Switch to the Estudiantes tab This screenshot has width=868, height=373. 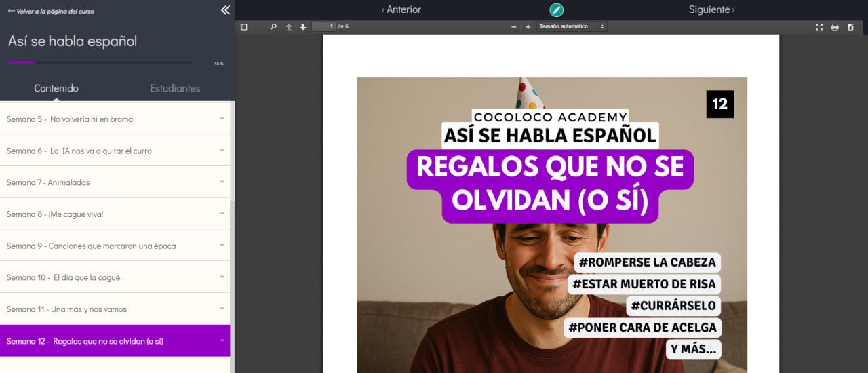click(x=175, y=88)
